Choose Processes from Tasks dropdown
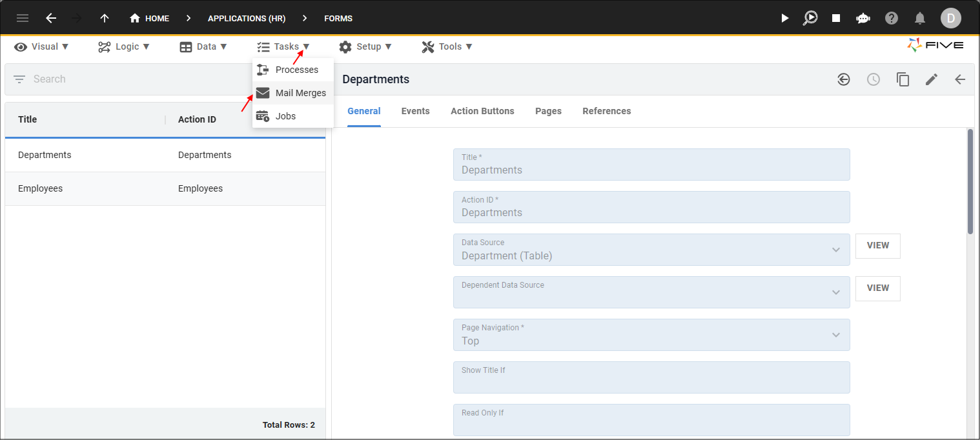980x440 pixels. point(293,70)
